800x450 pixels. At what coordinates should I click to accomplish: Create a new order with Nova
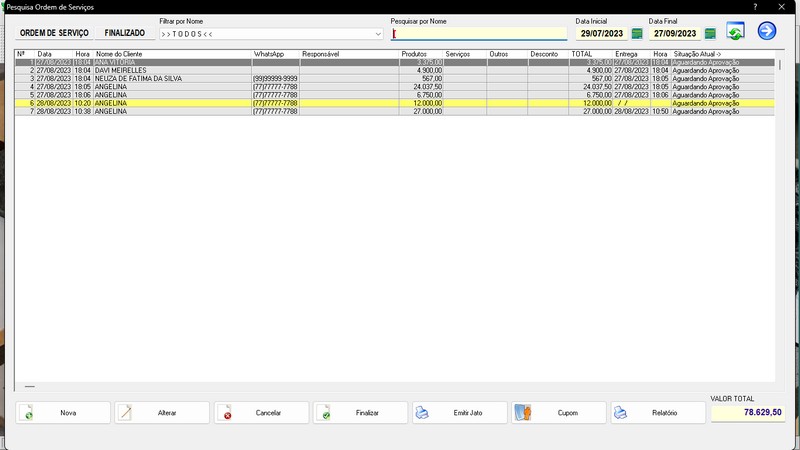[x=63, y=413]
